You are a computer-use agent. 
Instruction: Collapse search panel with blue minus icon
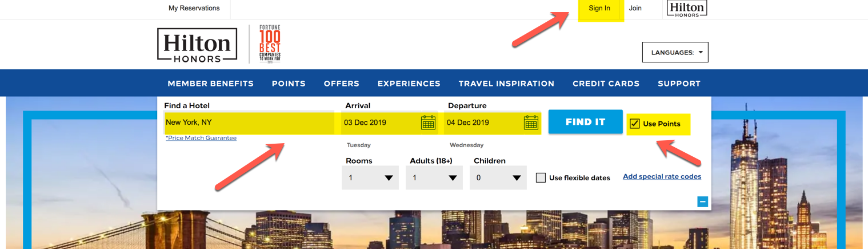point(703,201)
